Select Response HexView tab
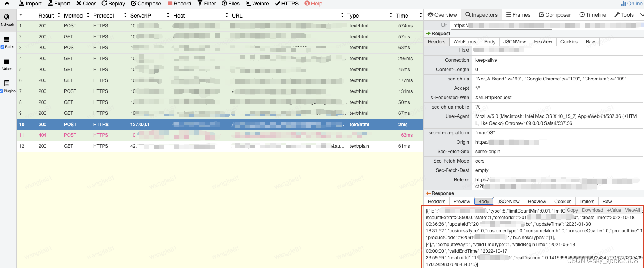Screen dimensions: 644x268 pyautogui.click(x=537, y=202)
